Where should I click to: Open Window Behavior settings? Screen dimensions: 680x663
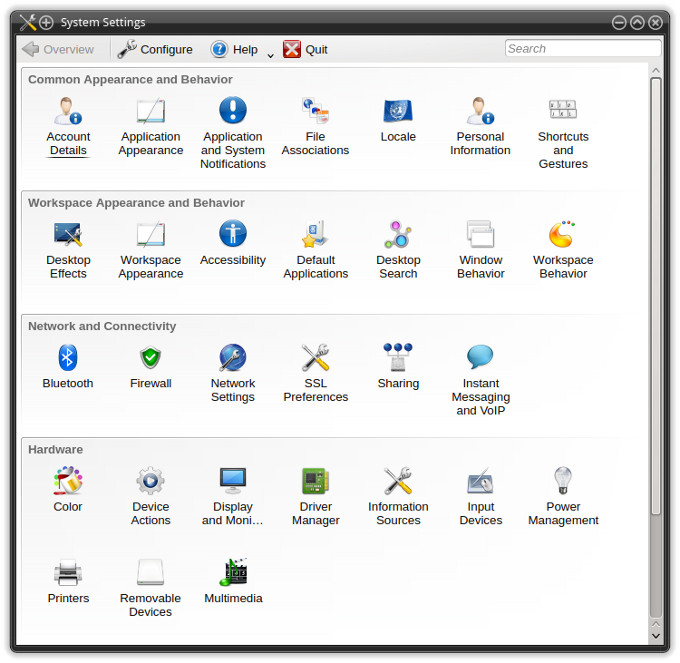[481, 250]
